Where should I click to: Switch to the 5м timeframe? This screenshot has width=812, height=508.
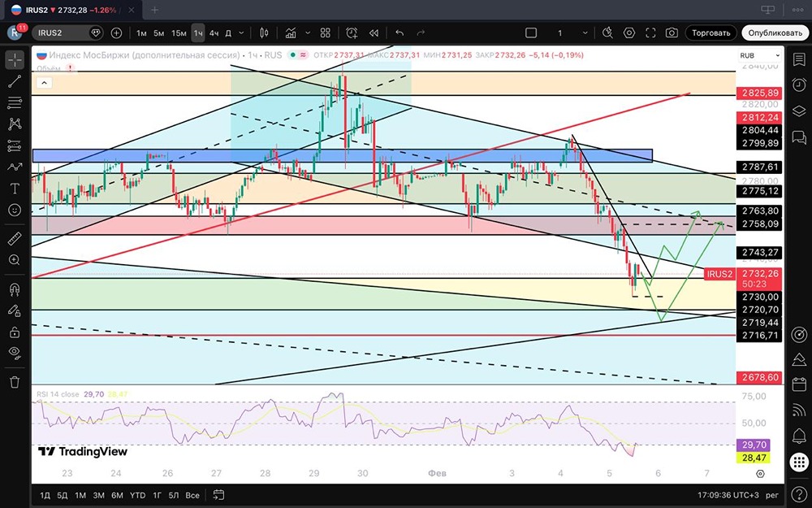[x=159, y=33]
